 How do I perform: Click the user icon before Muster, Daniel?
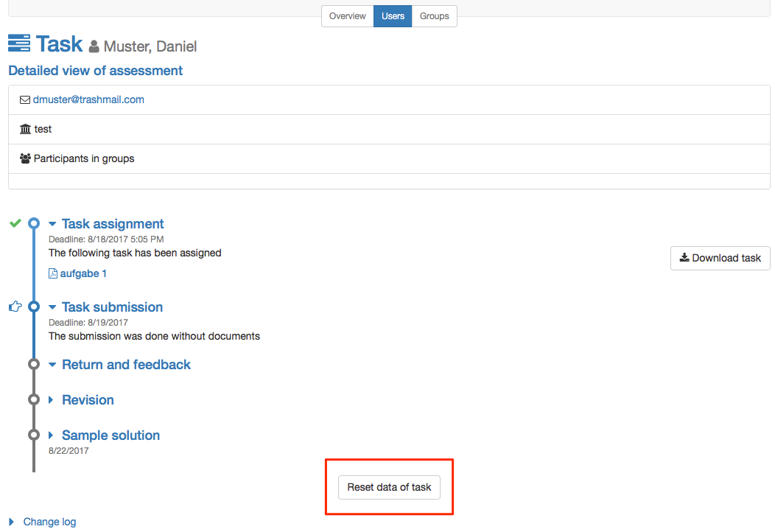(x=94, y=47)
